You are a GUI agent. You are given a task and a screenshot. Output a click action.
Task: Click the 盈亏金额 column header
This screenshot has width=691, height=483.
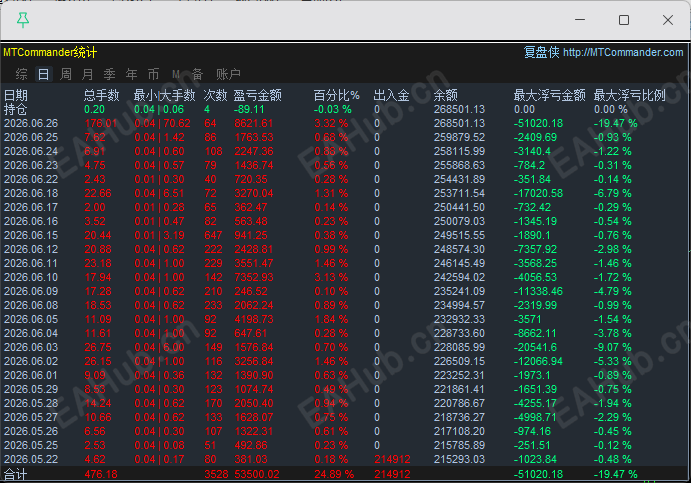pos(257,95)
